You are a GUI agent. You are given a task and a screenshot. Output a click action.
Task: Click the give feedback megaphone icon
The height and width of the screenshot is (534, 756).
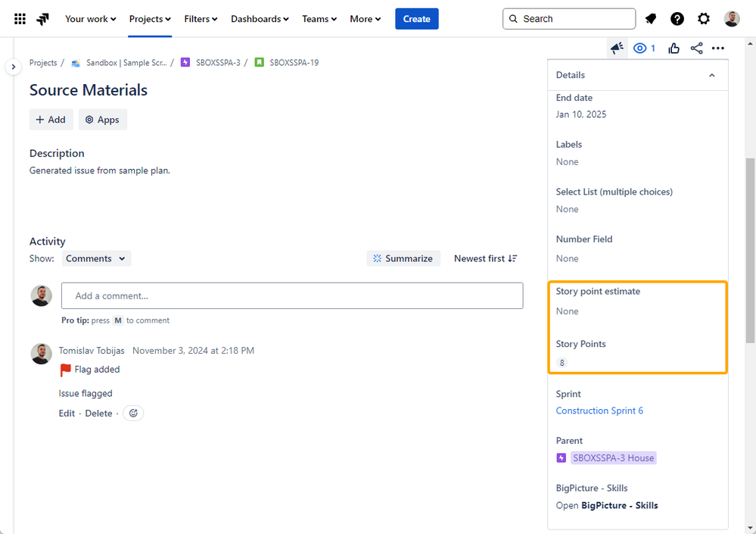click(617, 48)
